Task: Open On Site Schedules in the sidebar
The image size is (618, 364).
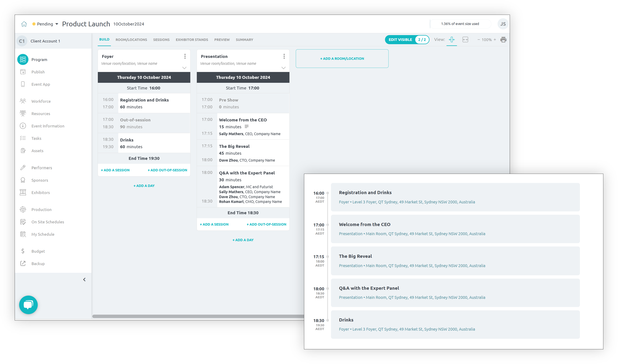Action: point(48,222)
